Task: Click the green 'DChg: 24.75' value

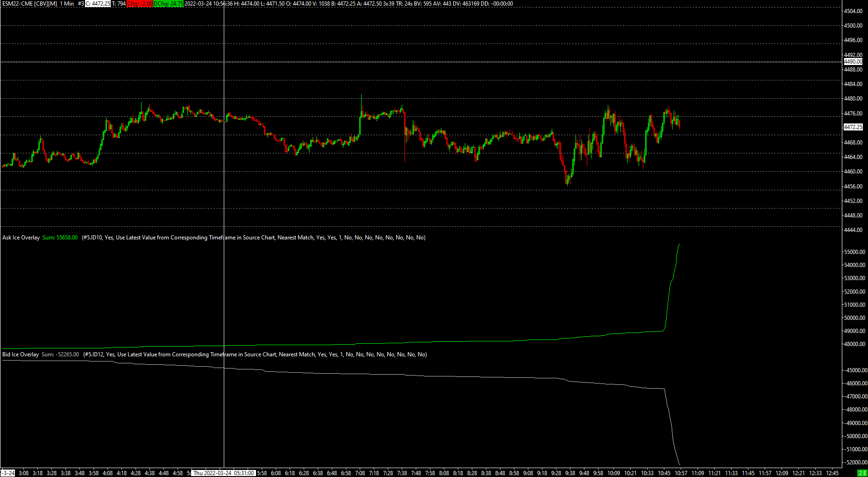Action: coord(168,4)
